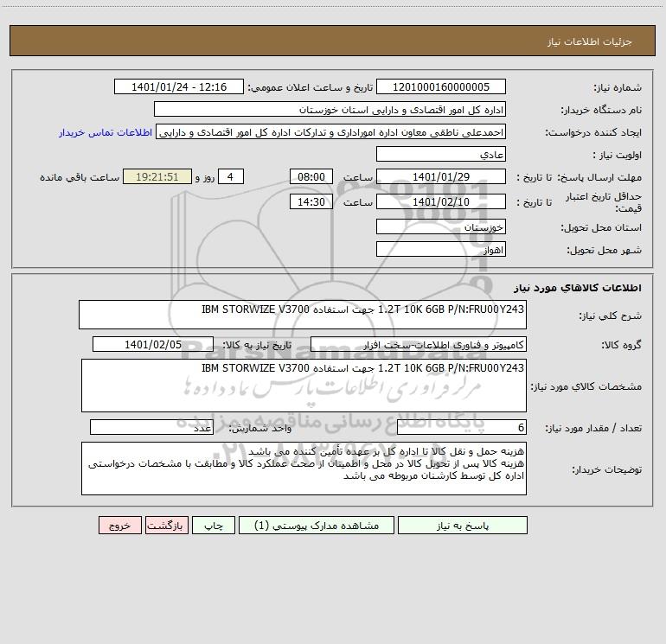
Task: Click goods need date 1401/02/05
Action: [x=153, y=344]
